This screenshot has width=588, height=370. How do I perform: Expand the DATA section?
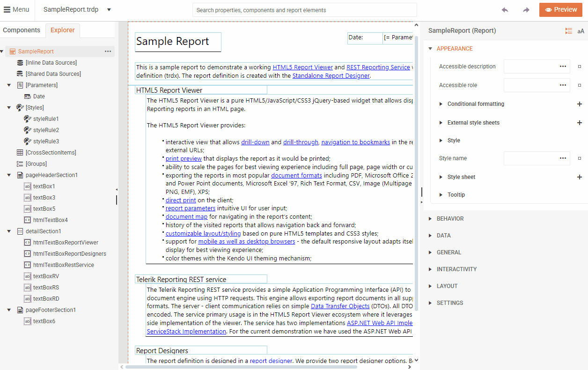[431, 236]
